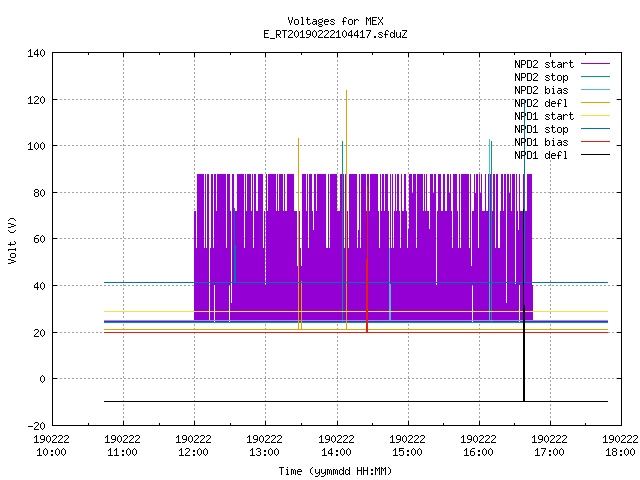The height and width of the screenshot is (480, 640).
Task: Click the y-axis tick value 40
Action: [39, 286]
